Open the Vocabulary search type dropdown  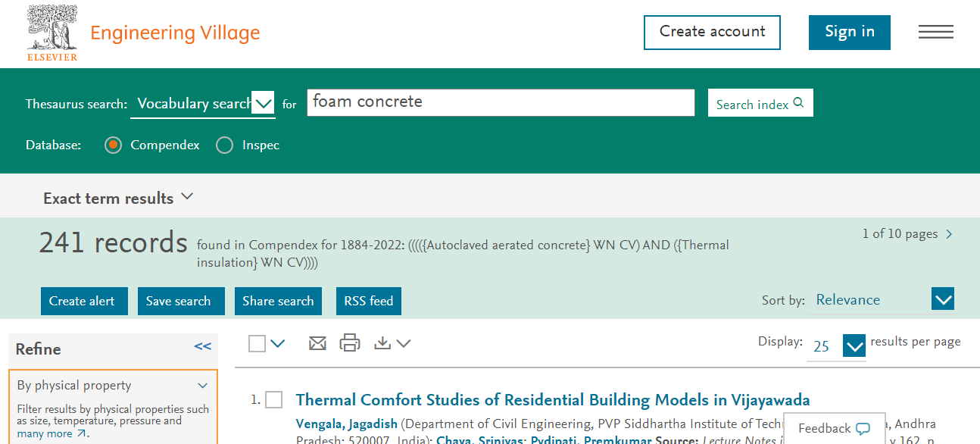[263, 104]
